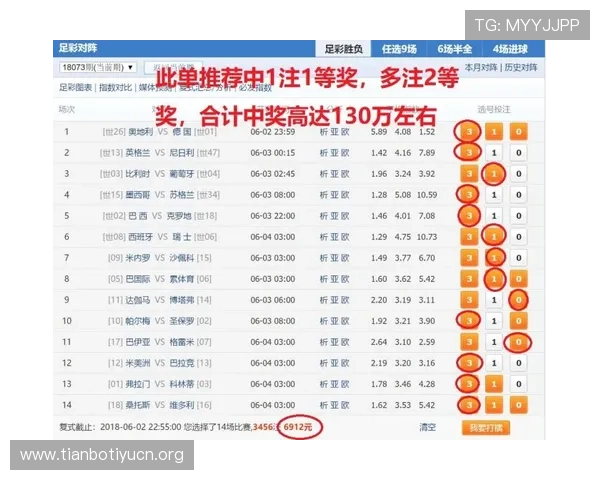Open the 足彩图表 link
Viewport: 600px width, 480px height.
click(75, 88)
